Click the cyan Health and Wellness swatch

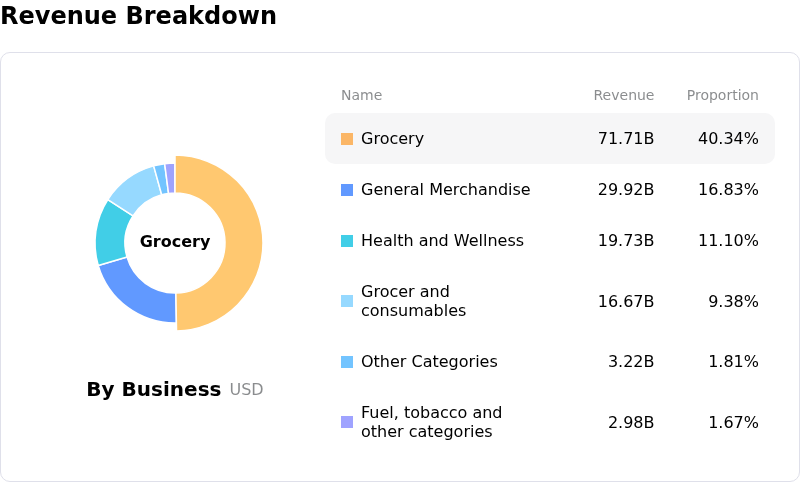[347, 241]
